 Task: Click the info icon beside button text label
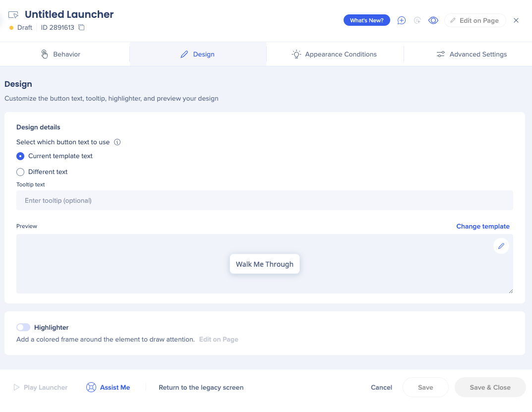click(x=118, y=142)
